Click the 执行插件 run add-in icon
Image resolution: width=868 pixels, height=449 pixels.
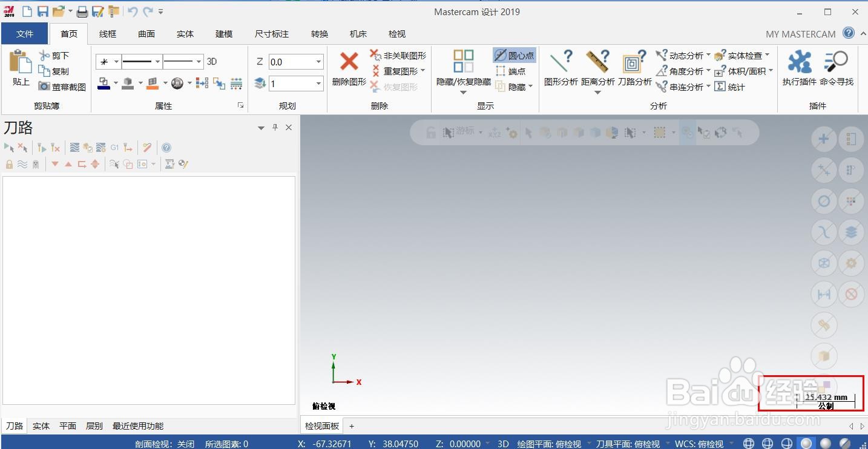pos(800,62)
